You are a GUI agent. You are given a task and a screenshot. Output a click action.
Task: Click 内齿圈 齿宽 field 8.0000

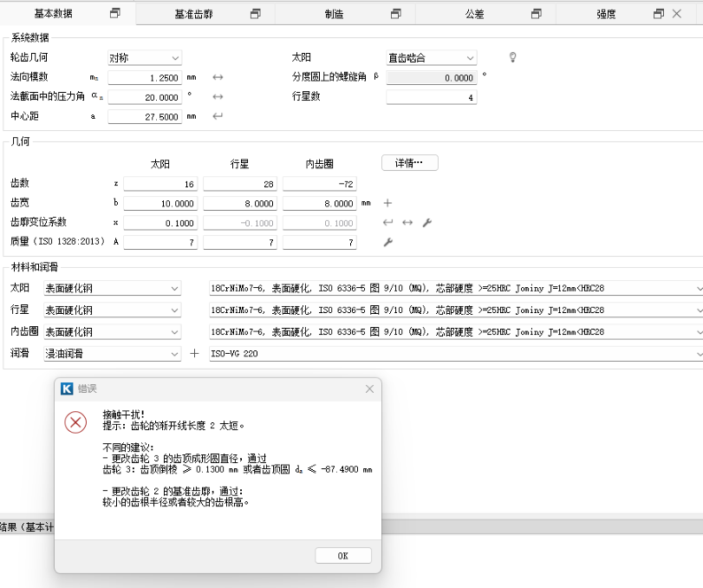coord(320,203)
